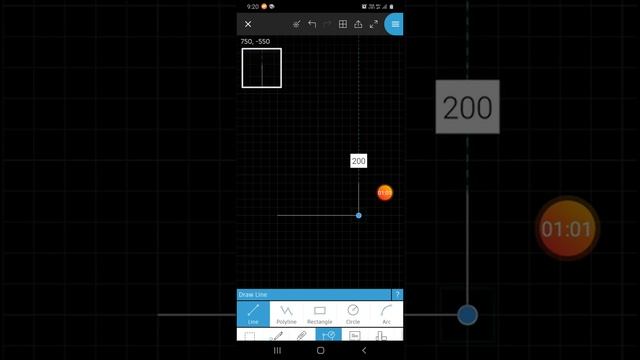Open the pencil markup tools tab
This screenshot has height=360, width=640.
(276, 336)
